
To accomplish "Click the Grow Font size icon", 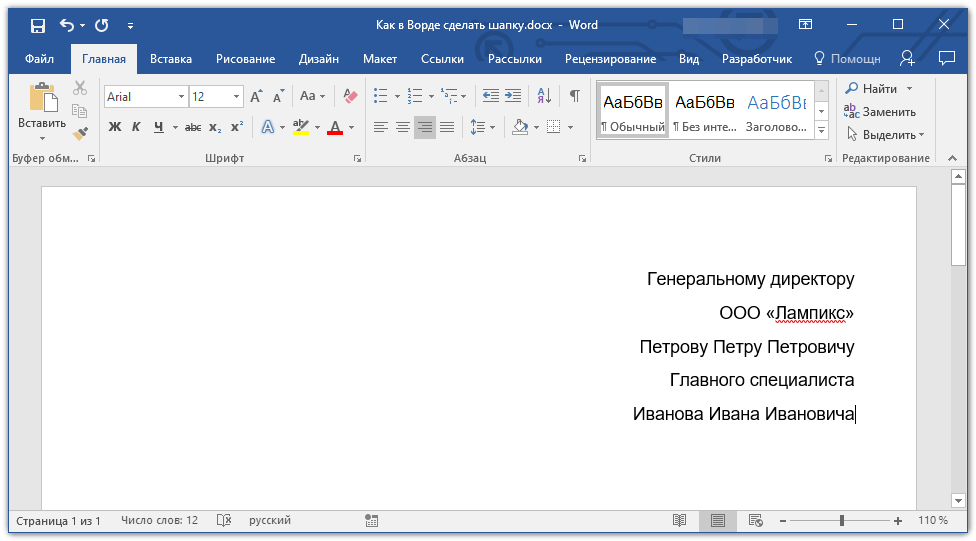I will pos(256,96).
